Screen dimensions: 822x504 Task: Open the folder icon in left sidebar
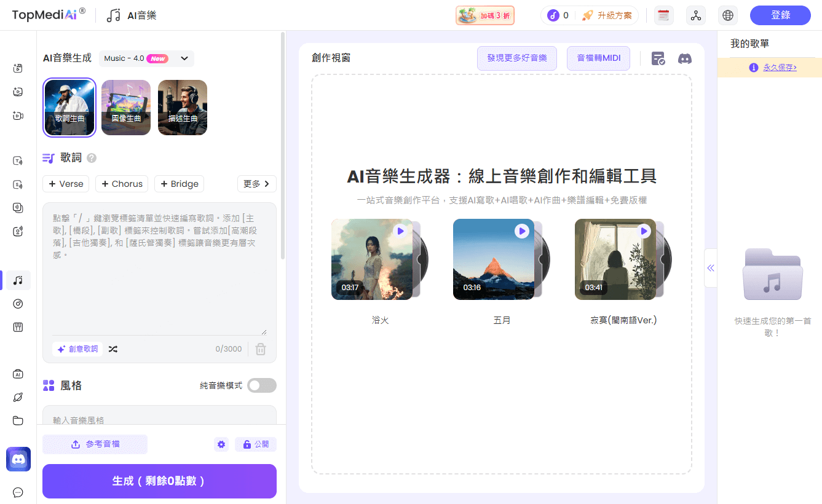[x=18, y=420]
